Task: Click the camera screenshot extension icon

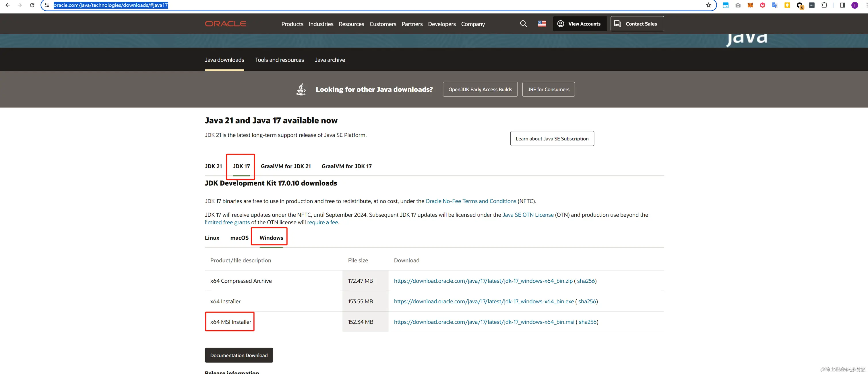Action: coord(738,5)
